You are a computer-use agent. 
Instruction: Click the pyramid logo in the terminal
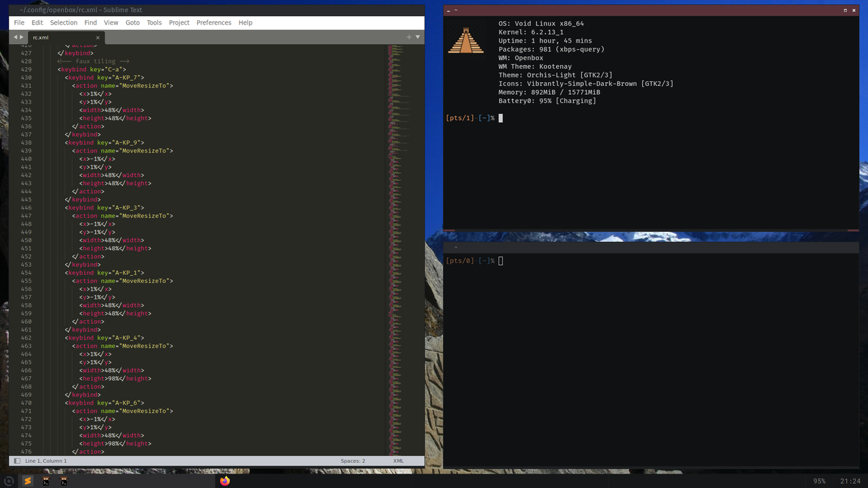pos(466,41)
